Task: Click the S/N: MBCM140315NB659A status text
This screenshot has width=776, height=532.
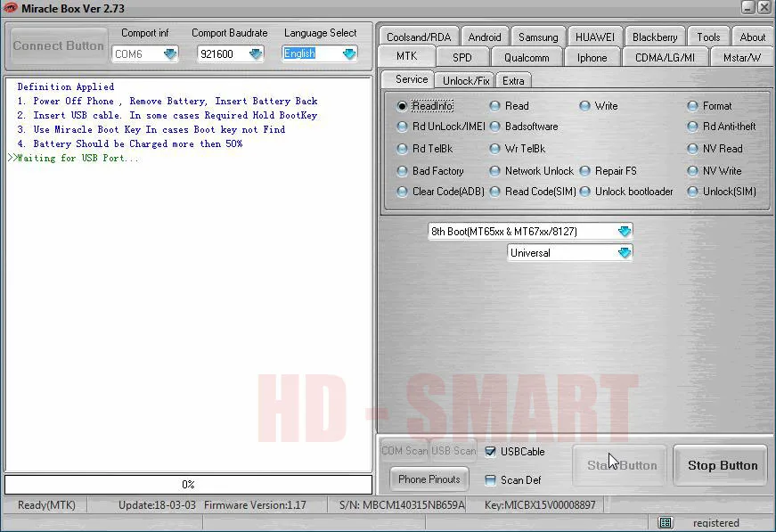Action: point(402,504)
